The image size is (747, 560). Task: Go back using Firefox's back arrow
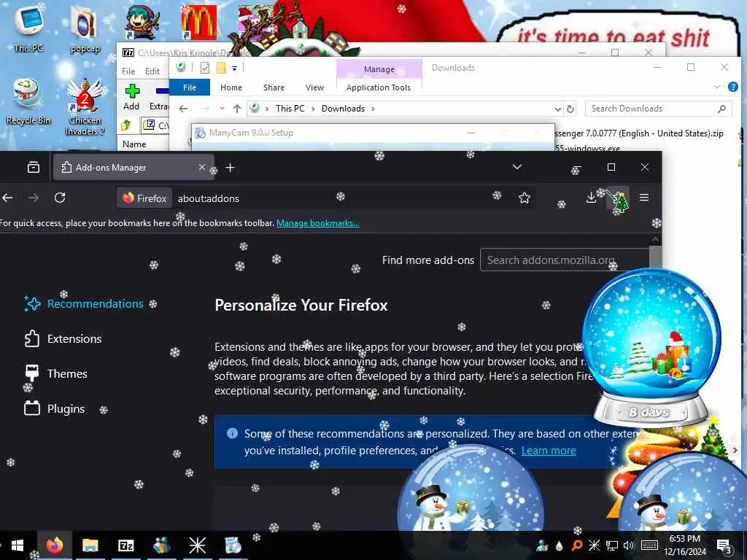coord(7,198)
